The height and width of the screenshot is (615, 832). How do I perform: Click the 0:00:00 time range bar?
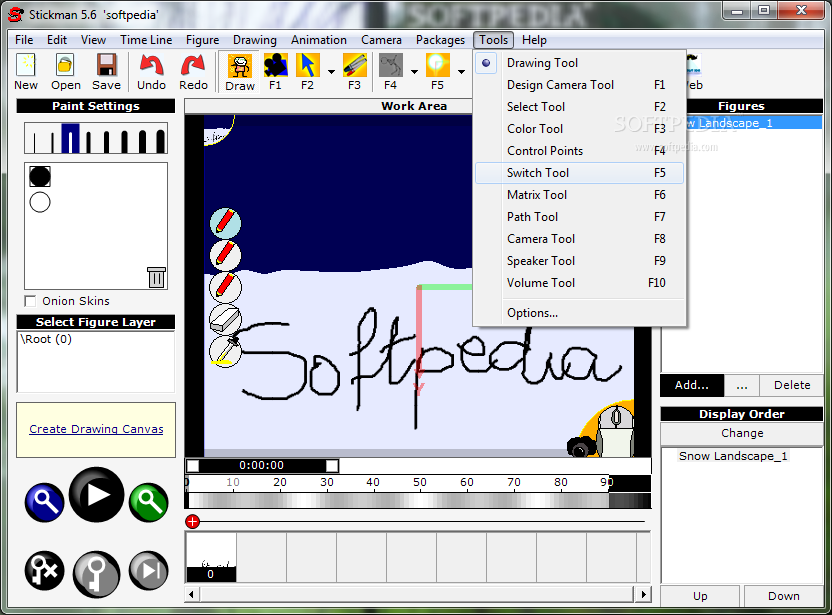click(262, 465)
